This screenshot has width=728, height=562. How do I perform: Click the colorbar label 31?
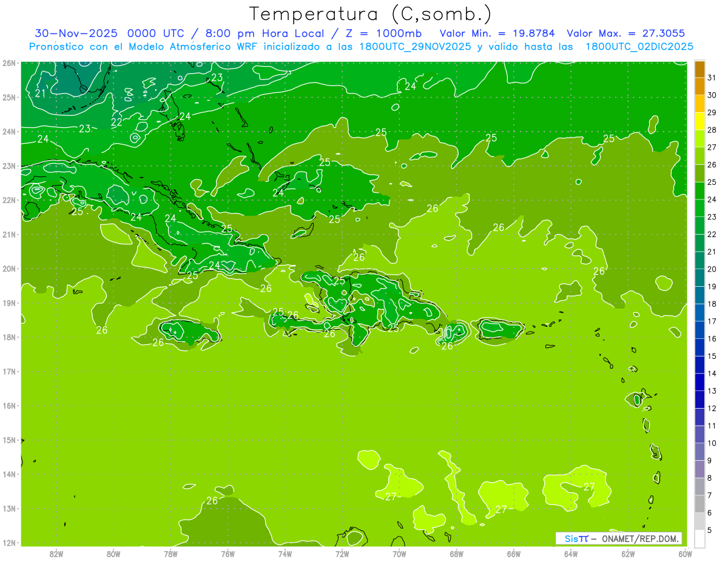pos(712,78)
